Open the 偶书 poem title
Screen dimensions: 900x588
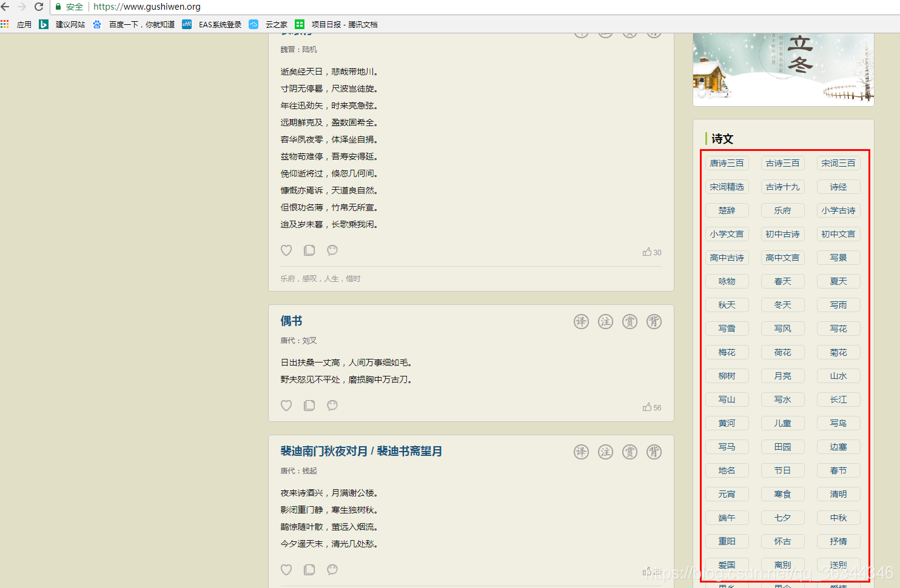[x=291, y=321]
